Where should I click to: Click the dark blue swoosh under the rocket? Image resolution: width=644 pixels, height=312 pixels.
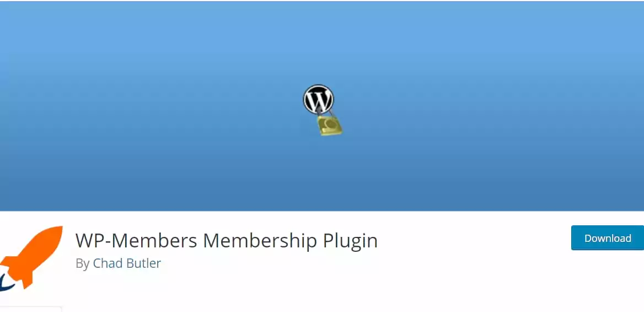tap(7, 283)
